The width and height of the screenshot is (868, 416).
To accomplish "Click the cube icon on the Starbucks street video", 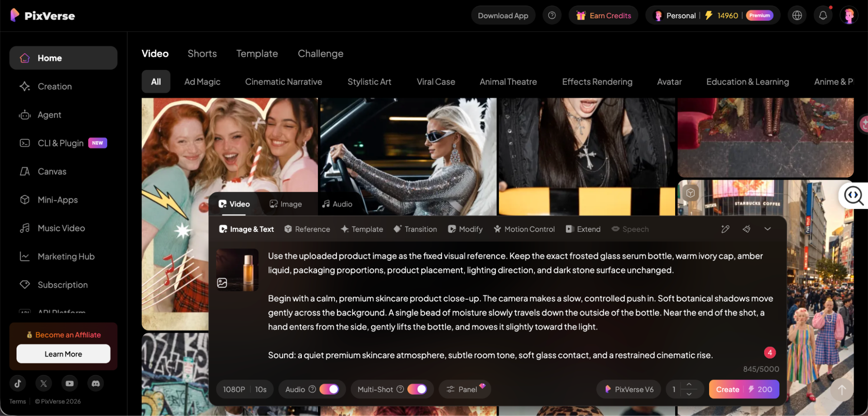I will pyautogui.click(x=690, y=193).
